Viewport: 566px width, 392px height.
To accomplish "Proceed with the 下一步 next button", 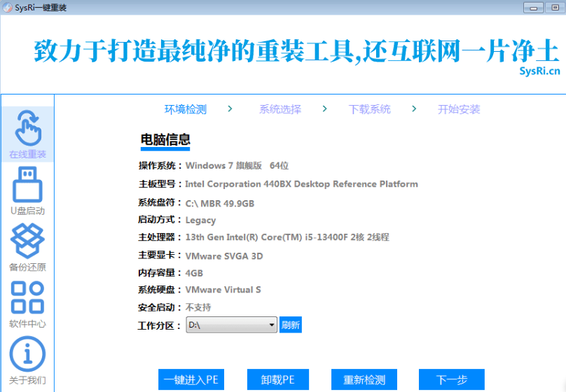I will 451,380.
